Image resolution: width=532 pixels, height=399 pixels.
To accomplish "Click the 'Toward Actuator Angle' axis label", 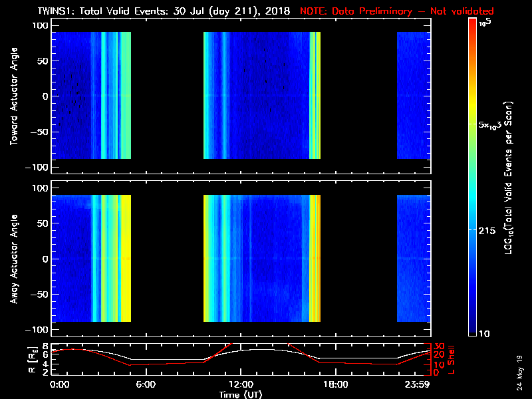I will click(14, 96).
